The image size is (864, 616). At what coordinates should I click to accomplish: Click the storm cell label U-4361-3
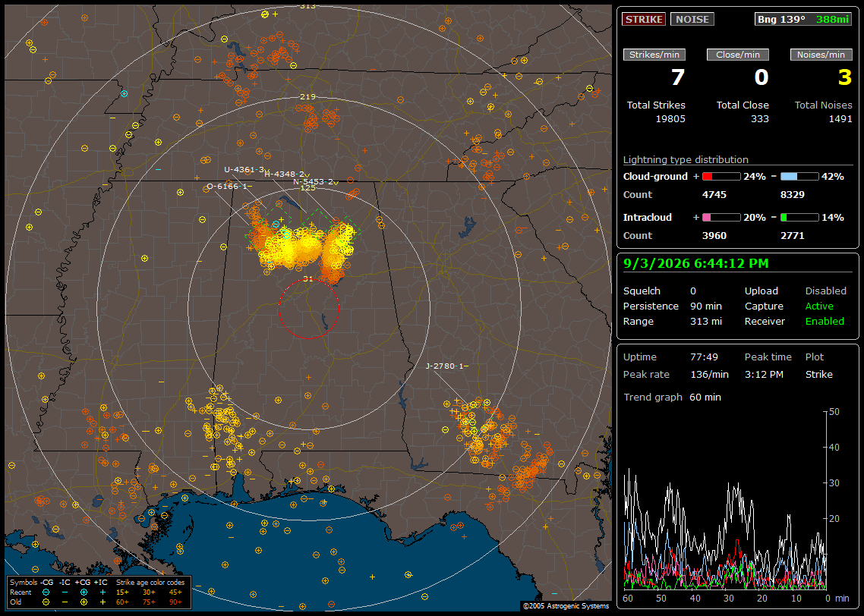tap(244, 169)
